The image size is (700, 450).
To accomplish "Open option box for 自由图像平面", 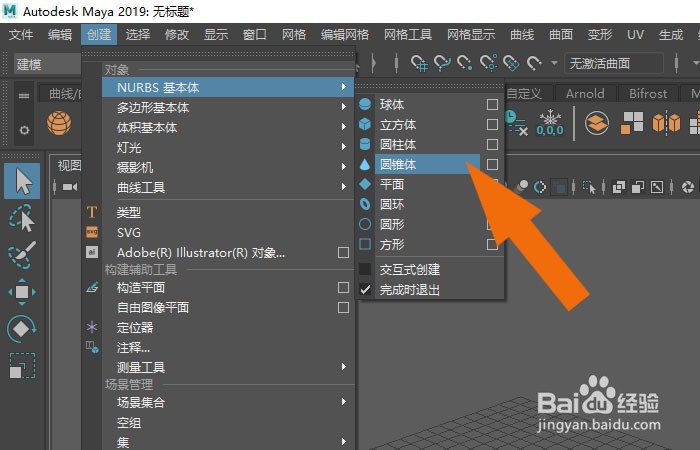I will (x=343, y=308).
